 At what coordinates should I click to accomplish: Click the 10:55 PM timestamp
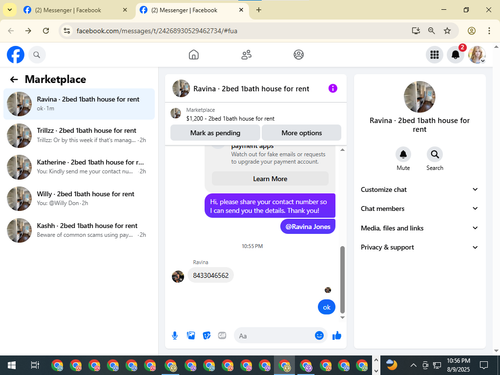click(x=252, y=246)
